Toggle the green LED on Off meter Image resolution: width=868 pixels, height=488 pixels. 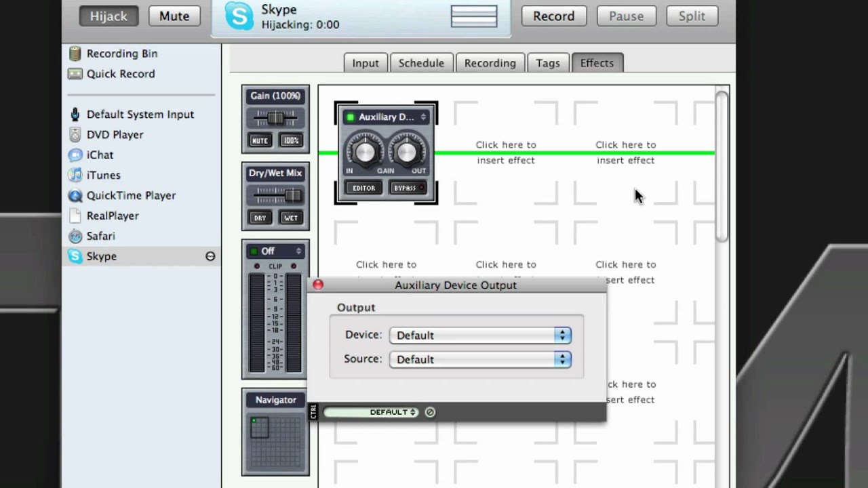(x=254, y=251)
